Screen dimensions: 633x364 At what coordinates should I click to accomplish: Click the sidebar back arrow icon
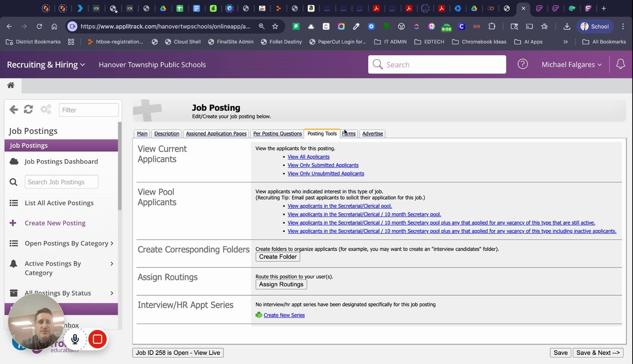[14, 110]
